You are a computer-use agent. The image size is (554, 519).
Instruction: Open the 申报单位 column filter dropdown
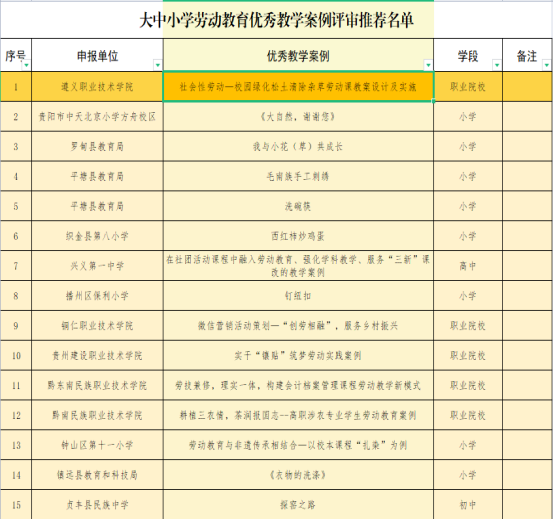(158, 65)
